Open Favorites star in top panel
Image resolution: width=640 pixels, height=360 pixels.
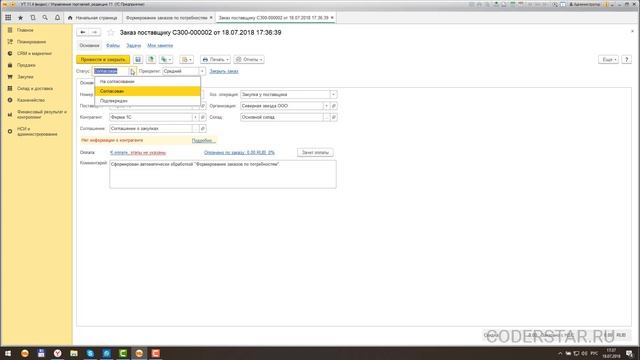20,18
